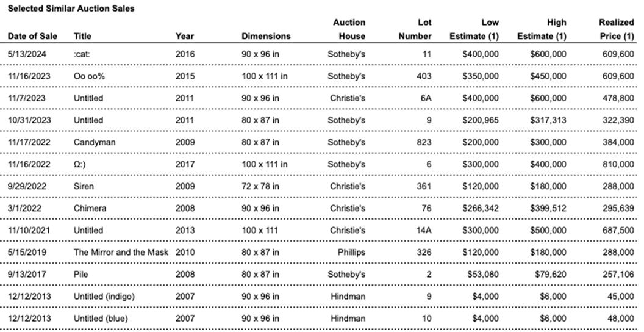Click the Oo oo% title cell
644x332 pixels.
point(89,76)
